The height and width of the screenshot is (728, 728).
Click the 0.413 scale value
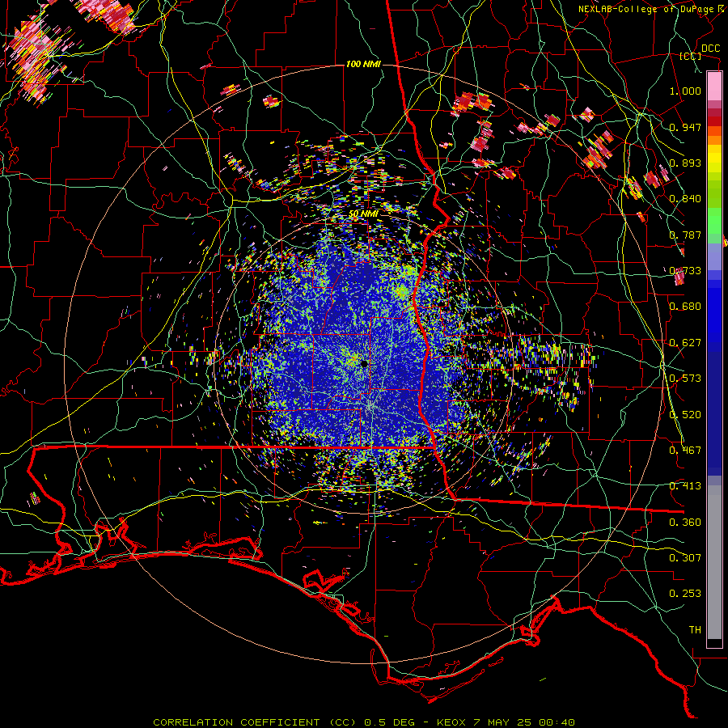coord(685,486)
